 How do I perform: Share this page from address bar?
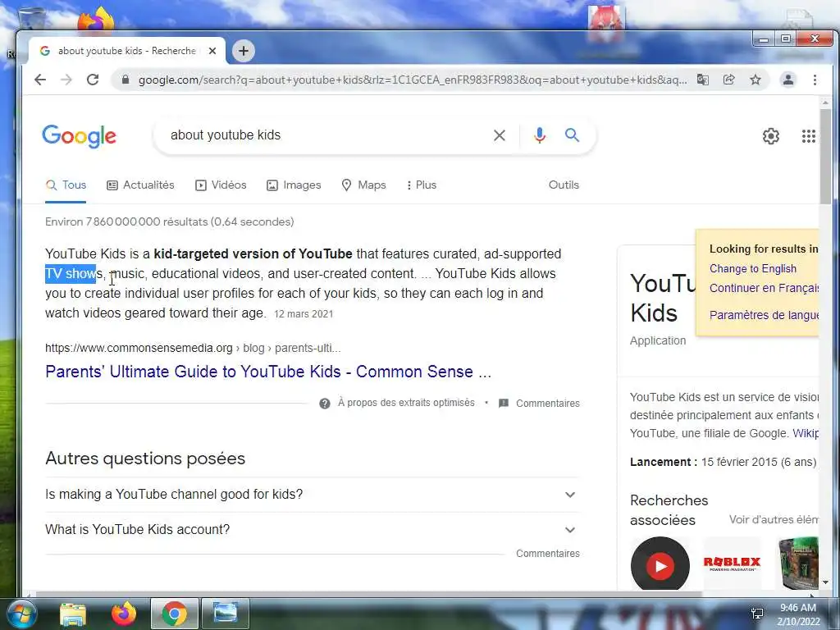(x=729, y=80)
